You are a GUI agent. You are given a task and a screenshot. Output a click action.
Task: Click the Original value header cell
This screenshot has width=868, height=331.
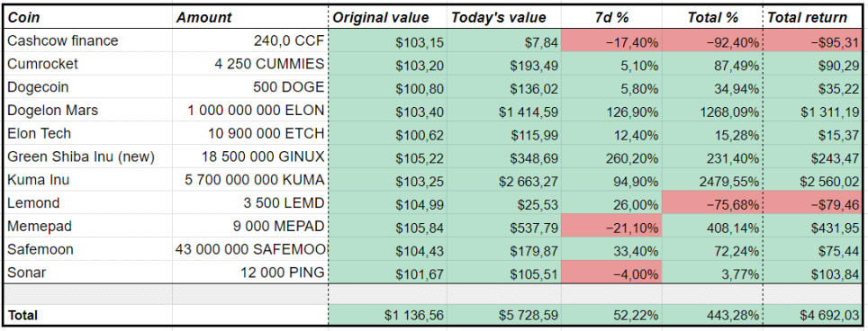(387, 18)
